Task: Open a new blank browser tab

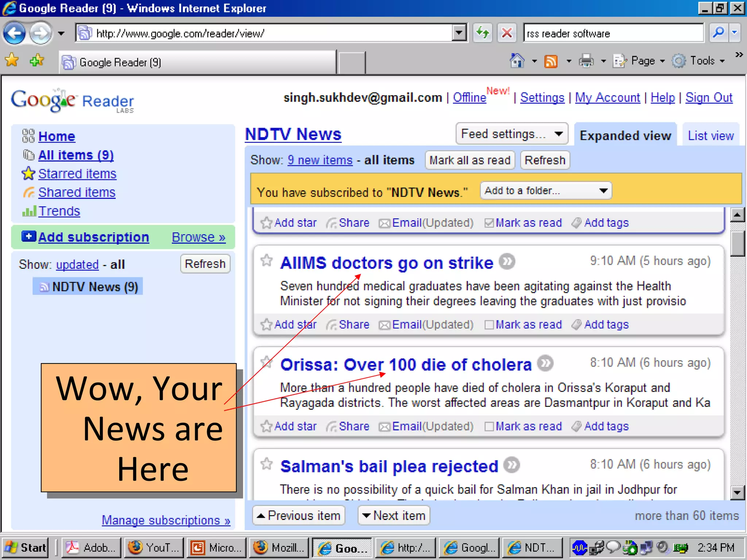Action: tap(352, 63)
